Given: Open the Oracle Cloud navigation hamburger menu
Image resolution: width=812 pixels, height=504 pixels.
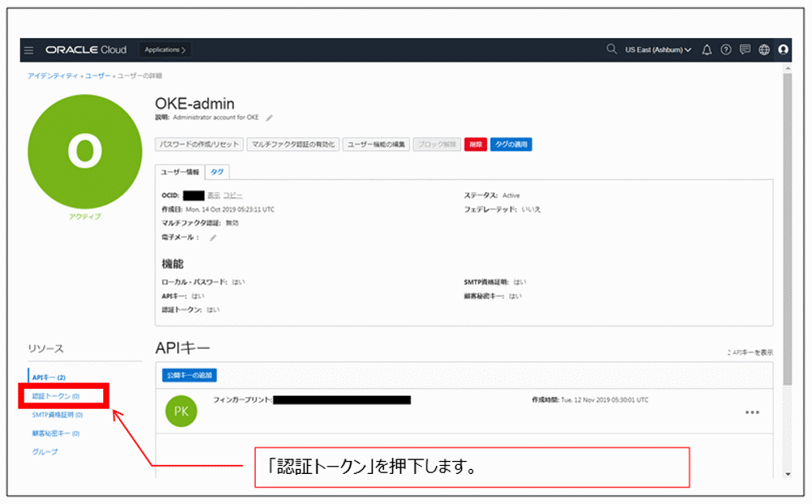Looking at the screenshot, I should 29,50.
